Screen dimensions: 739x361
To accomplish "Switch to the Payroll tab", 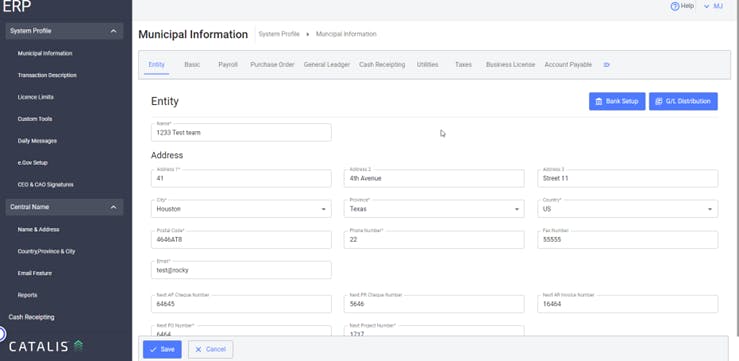I will click(228, 65).
